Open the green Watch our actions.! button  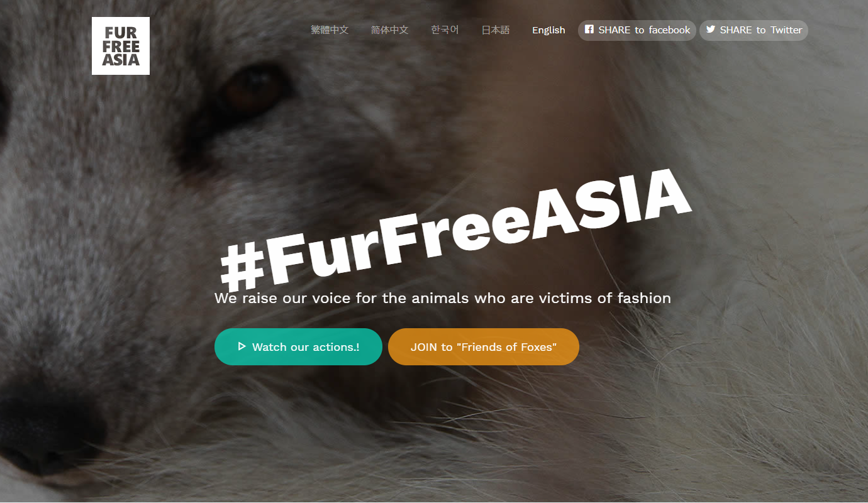tap(298, 346)
